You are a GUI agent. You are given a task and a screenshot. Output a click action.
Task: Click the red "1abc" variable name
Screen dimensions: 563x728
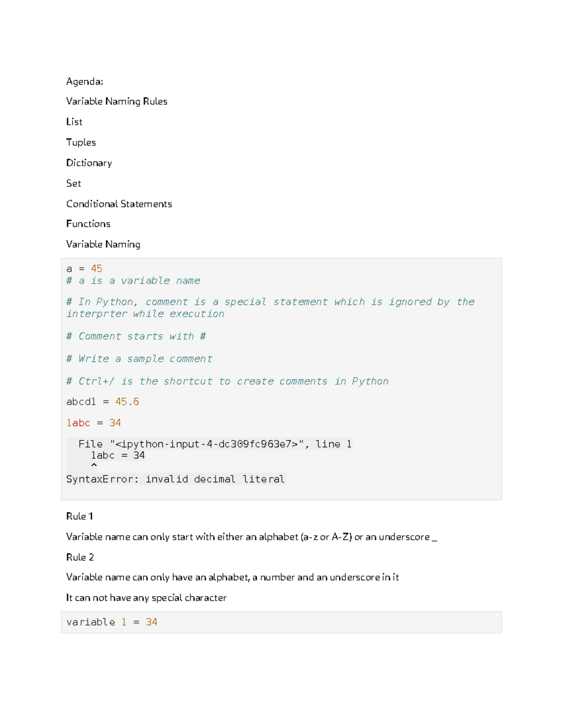point(78,423)
